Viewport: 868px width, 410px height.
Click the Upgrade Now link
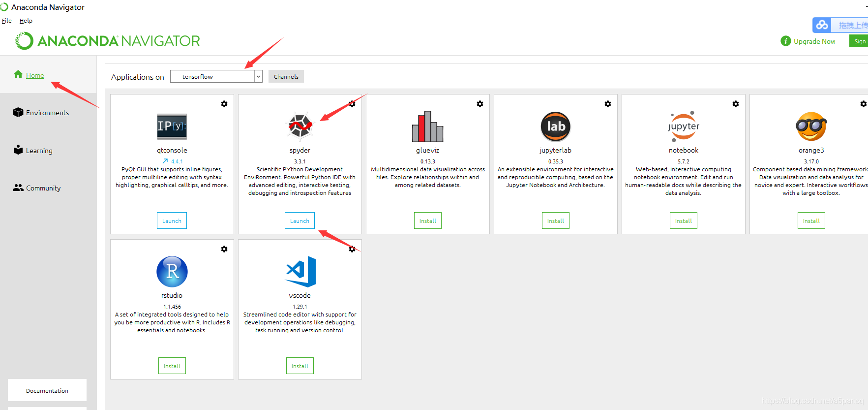(x=814, y=41)
